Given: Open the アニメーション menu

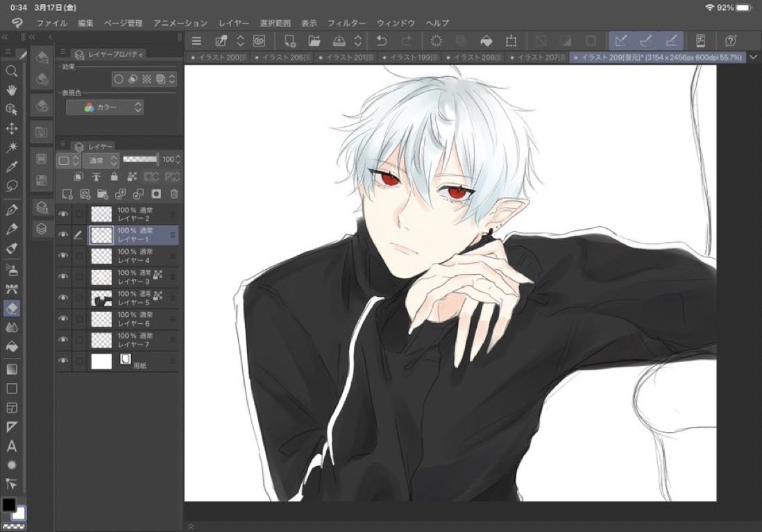Looking at the screenshot, I should (180, 23).
